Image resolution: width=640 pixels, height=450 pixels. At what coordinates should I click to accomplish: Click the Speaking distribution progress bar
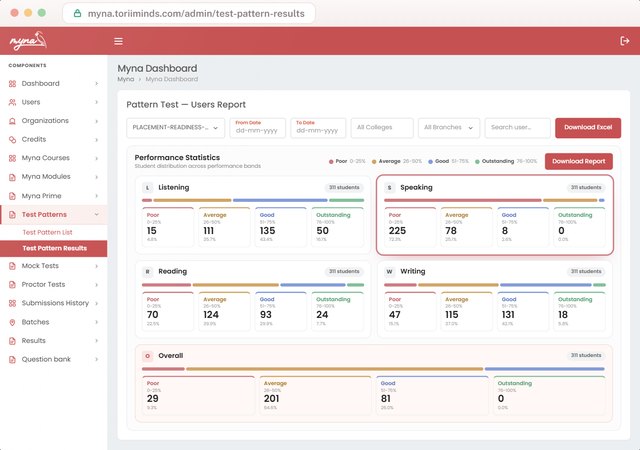point(494,200)
